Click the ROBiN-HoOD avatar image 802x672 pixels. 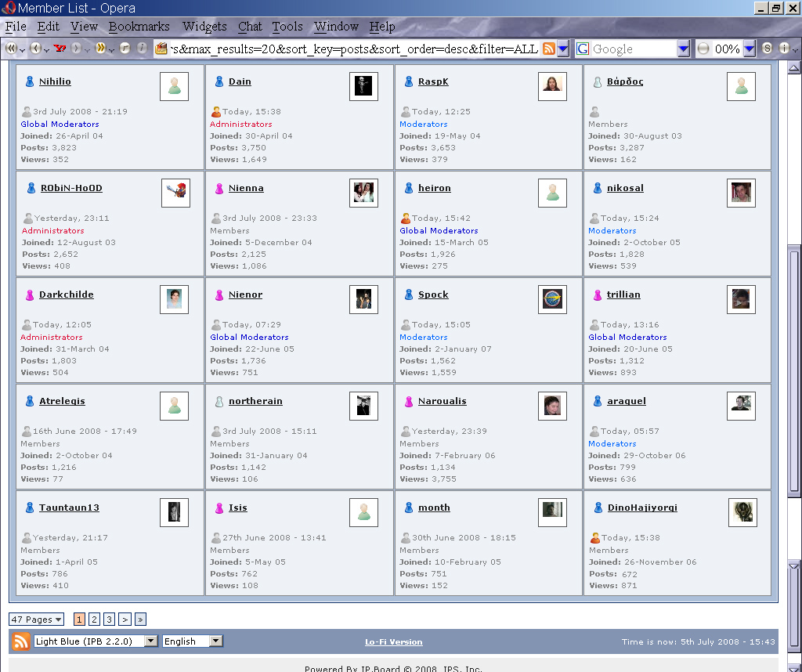coord(175,193)
